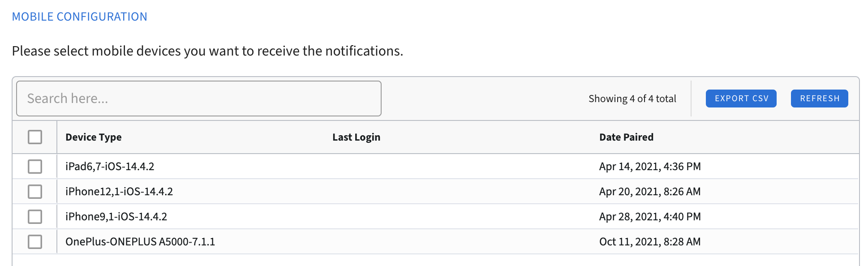Click the OnePlus-ONEPLUS A5000 row
The height and width of the screenshot is (266, 868).
[x=314, y=241]
